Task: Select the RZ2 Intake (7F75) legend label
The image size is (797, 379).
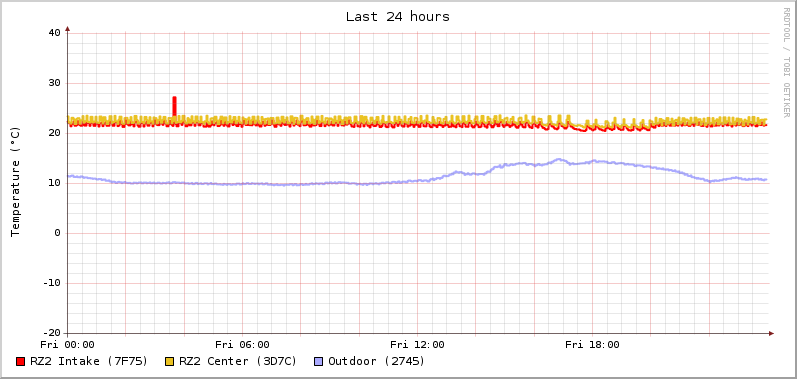Action: click(x=89, y=361)
